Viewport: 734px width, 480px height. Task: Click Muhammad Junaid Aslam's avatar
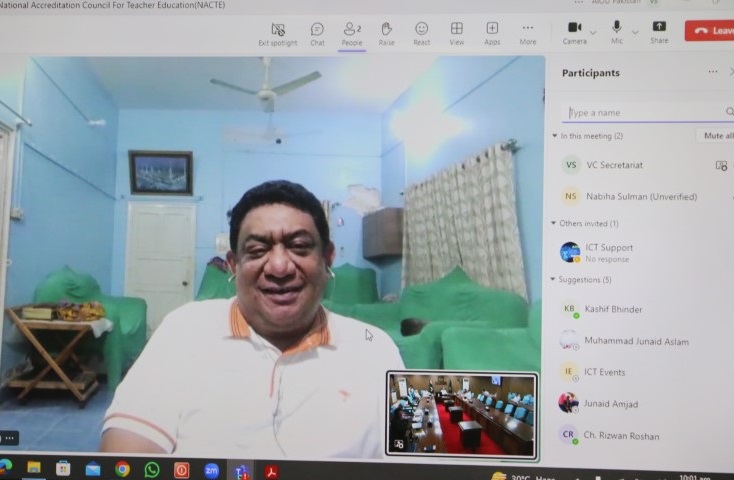(569, 340)
